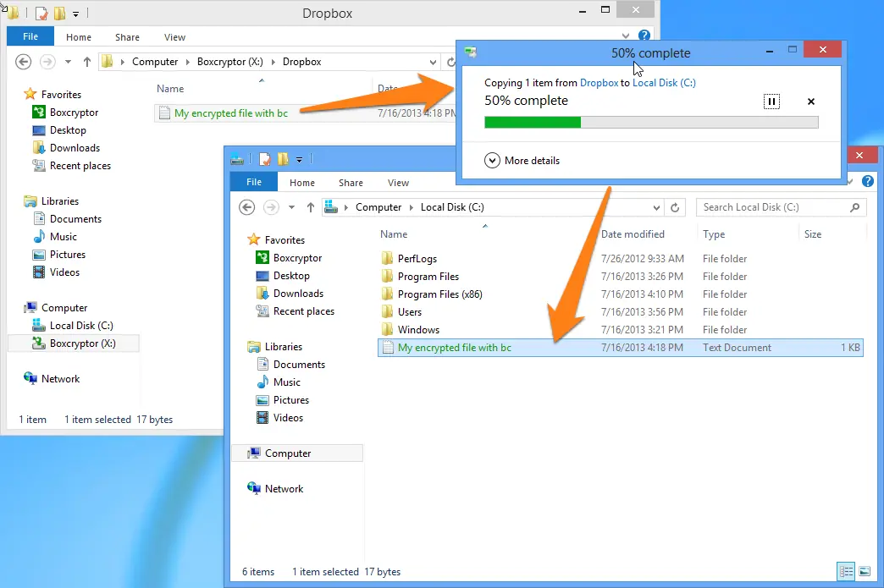The image size is (884, 588).
Task: Open the Dropbox source link
Action: click(599, 83)
